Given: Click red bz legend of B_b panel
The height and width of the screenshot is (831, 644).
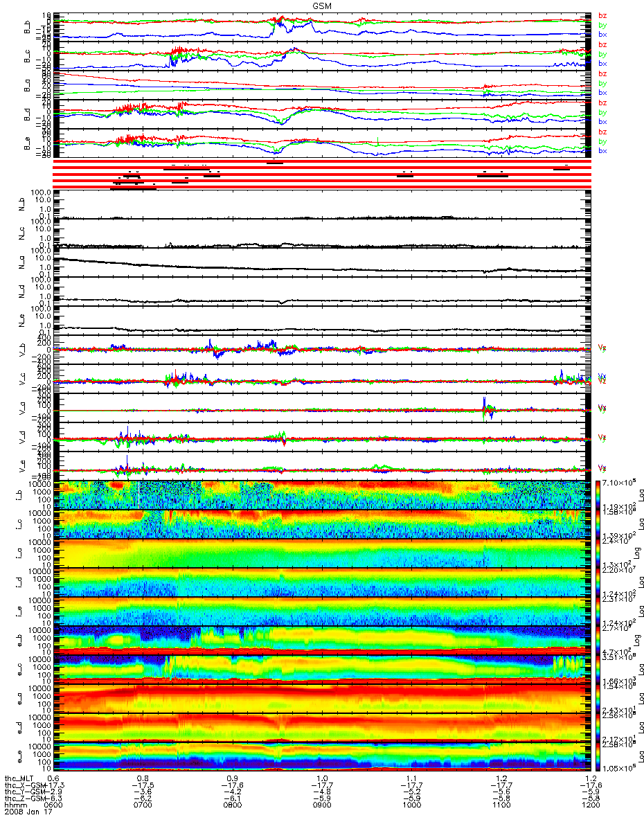Looking at the screenshot, I should coord(602,15).
